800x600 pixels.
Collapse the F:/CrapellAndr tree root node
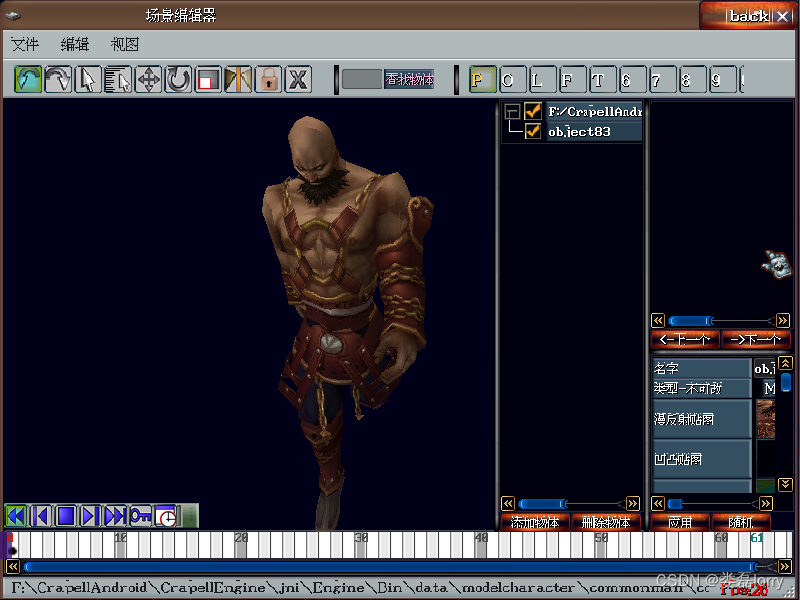(512, 111)
